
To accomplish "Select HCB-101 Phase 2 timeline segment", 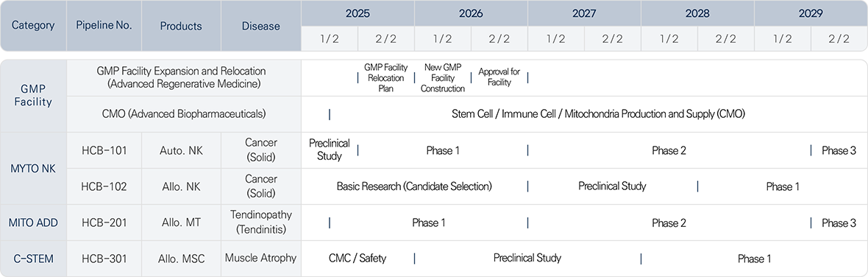I will point(669,150).
